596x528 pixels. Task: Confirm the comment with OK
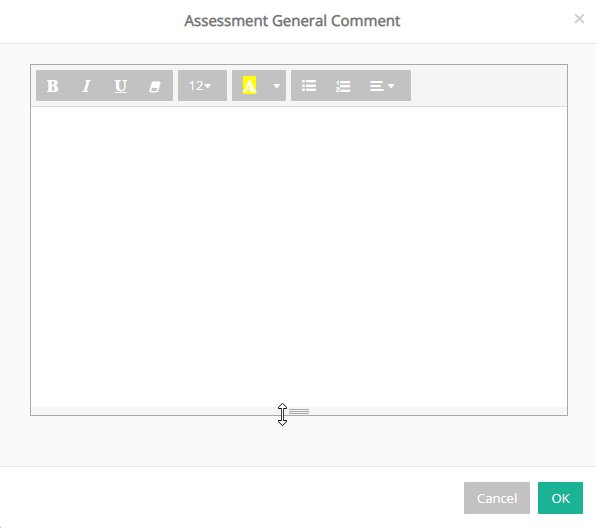(x=560, y=498)
